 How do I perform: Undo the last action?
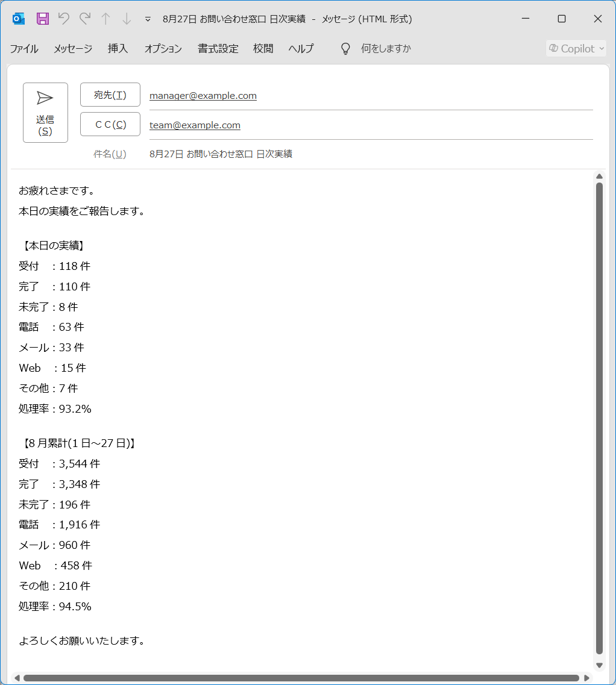click(64, 19)
